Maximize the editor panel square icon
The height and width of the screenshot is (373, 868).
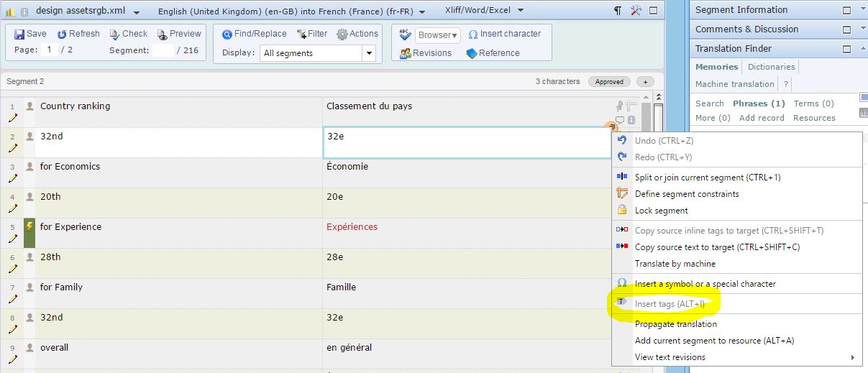pyautogui.click(x=654, y=11)
